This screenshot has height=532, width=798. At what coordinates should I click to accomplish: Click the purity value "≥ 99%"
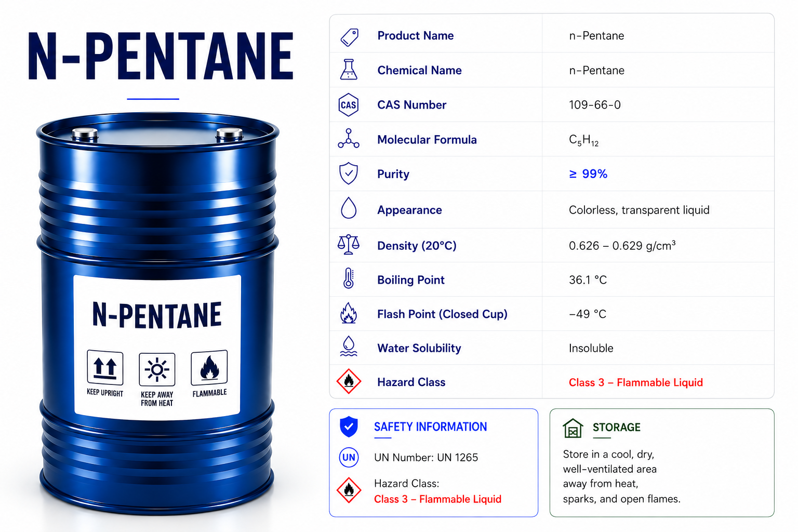[588, 174]
